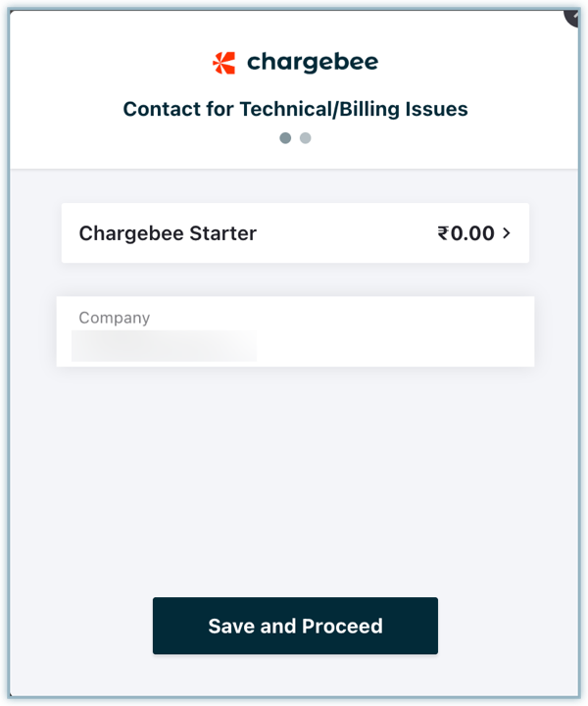Viewport: 588px width, 706px height.
Task: Click the Company field label
Action: pos(115,318)
